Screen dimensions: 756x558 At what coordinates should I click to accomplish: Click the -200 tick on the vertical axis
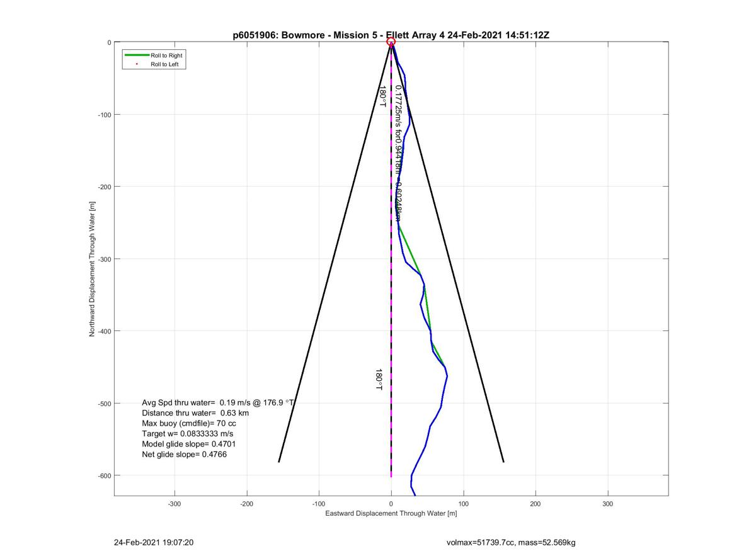pyautogui.click(x=104, y=187)
